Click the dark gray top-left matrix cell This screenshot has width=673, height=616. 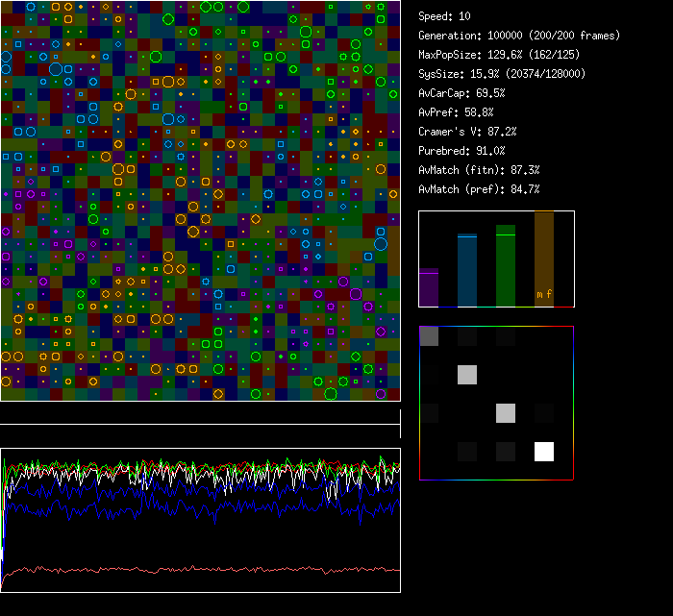[x=429, y=336]
